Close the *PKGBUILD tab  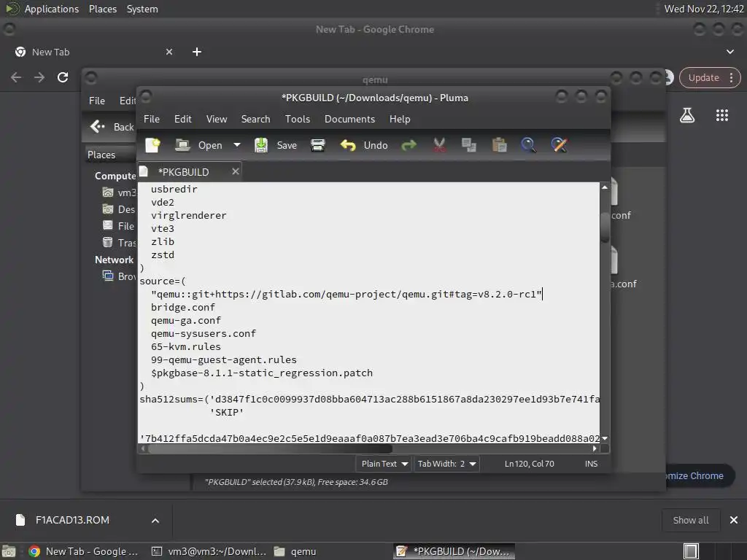click(x=236, y=171)
